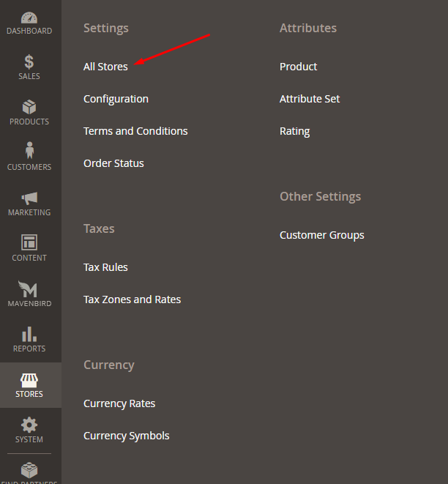448x484 pixels.
Task: Open the Content layout icon
Action: 29,242
